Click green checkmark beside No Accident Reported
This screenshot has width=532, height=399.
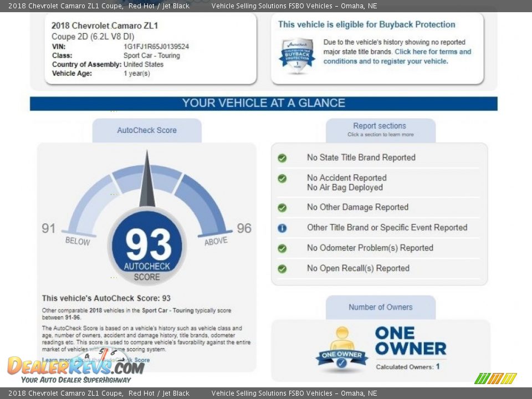point(282,178)
